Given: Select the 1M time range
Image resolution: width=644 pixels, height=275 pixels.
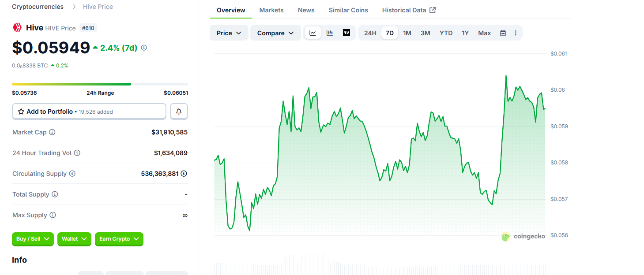Looking at the screenshot, I should tap(407, 33).
